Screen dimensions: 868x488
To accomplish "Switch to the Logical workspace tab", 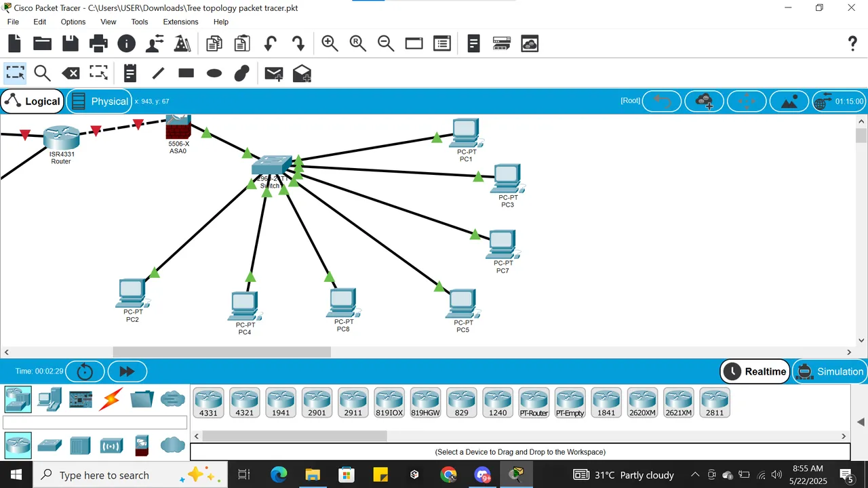I will point(33,102).
